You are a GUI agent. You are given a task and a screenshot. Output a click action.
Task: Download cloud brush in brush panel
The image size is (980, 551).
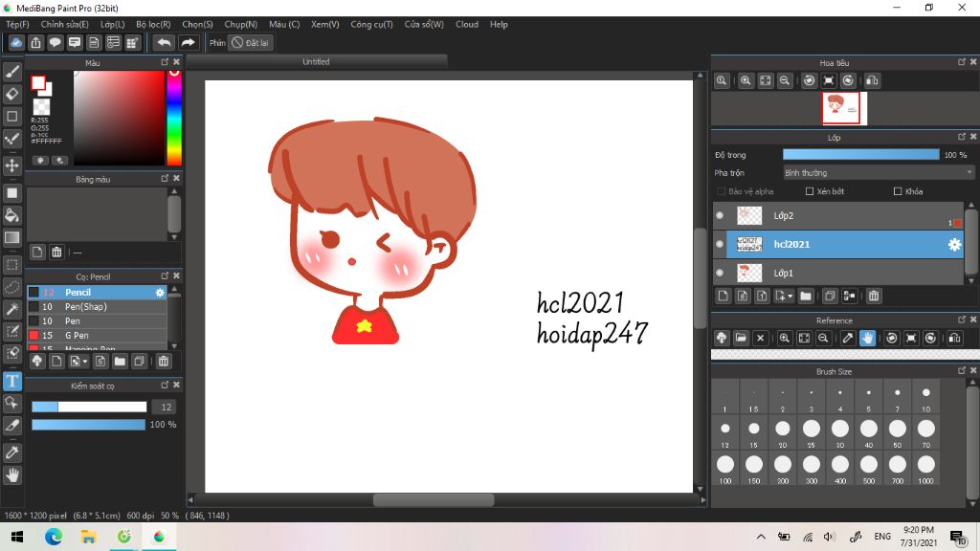point(37,361)
